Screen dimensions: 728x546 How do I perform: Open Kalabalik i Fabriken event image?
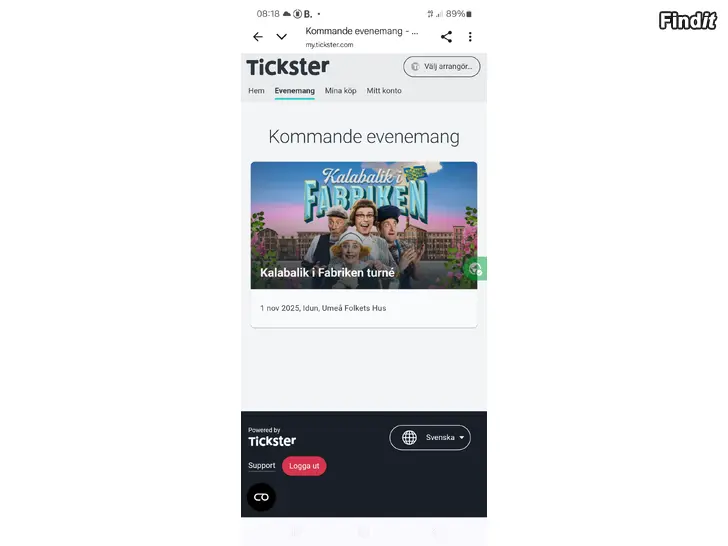click(x=364, y=225)
